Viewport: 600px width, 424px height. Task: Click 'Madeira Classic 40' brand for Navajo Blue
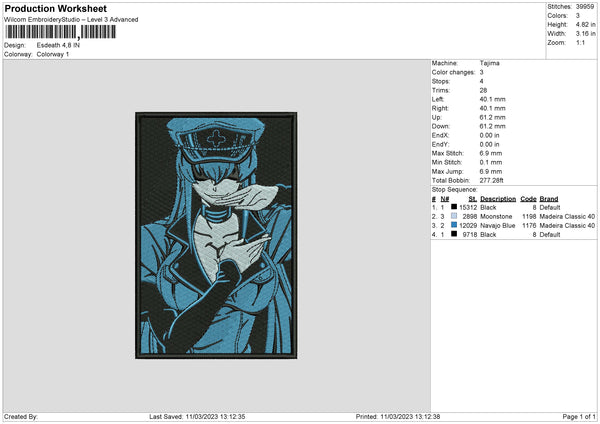click(x=567, y=226)
